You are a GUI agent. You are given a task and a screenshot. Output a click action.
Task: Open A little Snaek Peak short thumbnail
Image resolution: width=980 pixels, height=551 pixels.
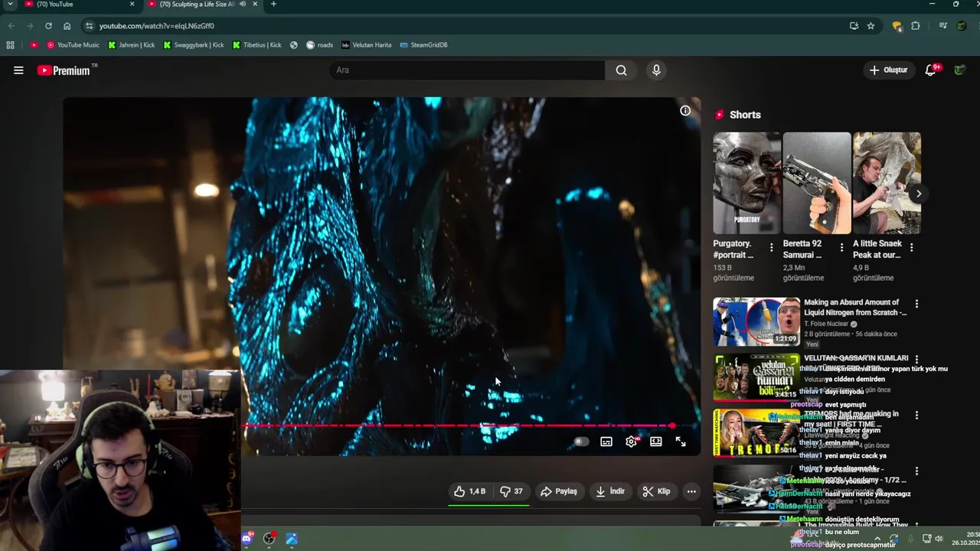(887, 183)
